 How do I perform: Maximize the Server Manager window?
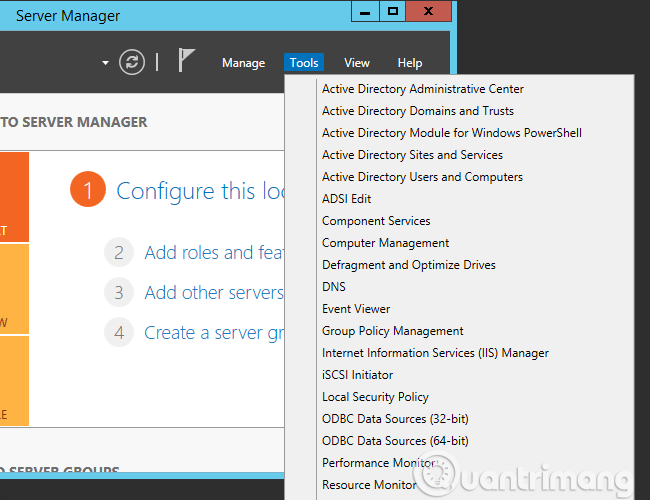coord(393,11)
